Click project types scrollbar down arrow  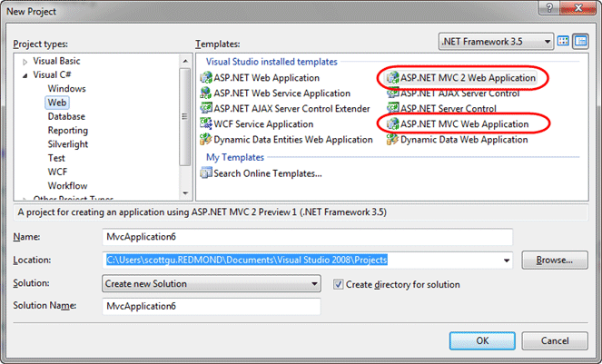pyautogui.click(x=185, y=193)
